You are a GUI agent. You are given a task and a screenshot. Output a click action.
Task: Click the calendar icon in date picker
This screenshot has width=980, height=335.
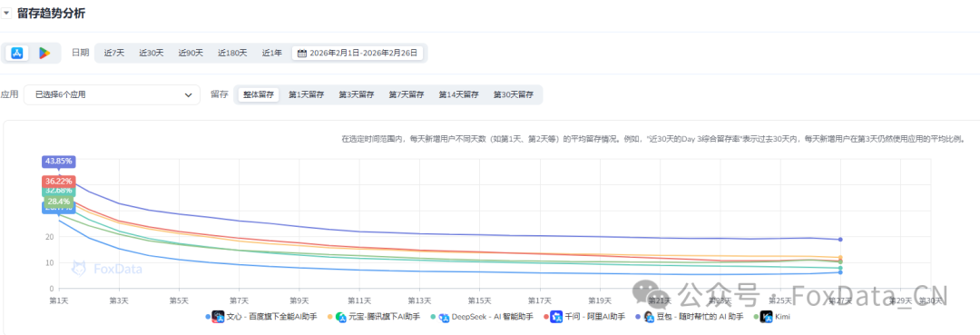pos(302,54)
